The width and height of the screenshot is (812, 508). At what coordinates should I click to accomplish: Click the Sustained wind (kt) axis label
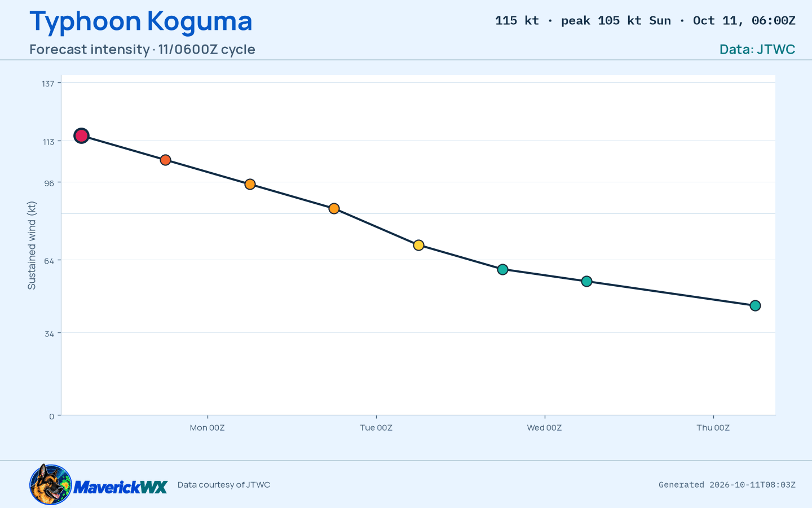(32, 246)
